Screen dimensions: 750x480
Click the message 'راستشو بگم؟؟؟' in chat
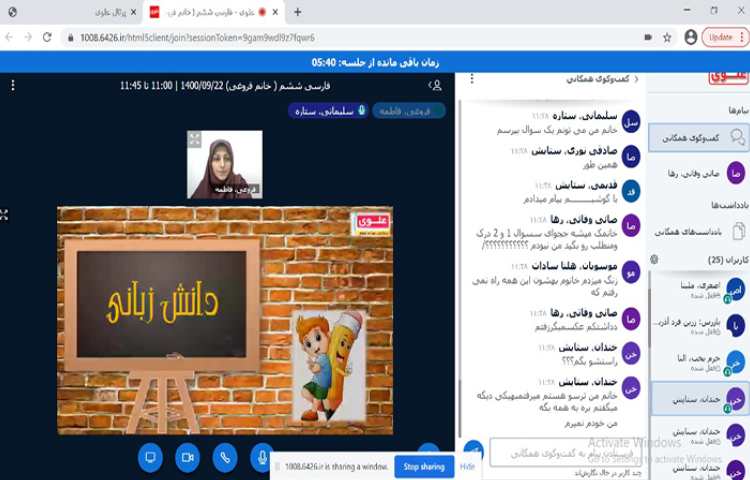[x=589, y=361]
